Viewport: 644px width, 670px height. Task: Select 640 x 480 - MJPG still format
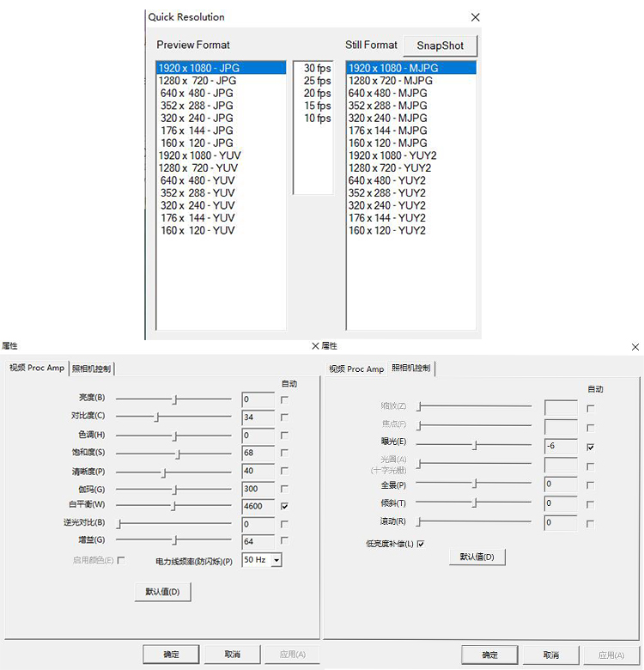point(387,93)
